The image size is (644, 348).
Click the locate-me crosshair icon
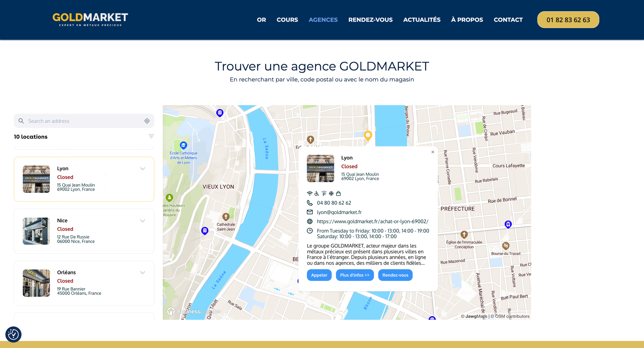coord(147,121)
